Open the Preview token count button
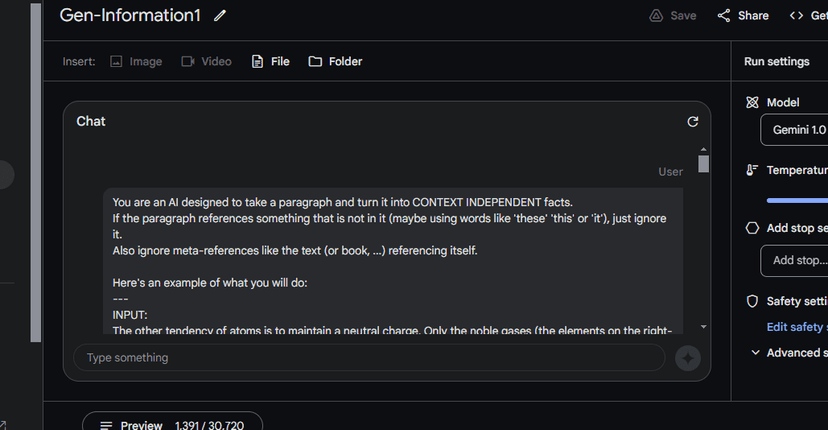828x430 pixels. coord(173,422)
